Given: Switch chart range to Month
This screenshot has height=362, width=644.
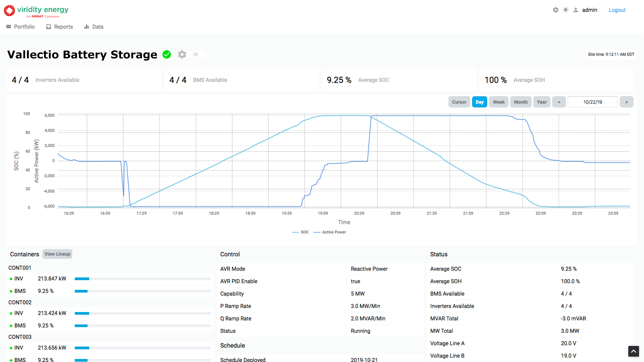Looking at the screenshot, I should tap(521, 102).
